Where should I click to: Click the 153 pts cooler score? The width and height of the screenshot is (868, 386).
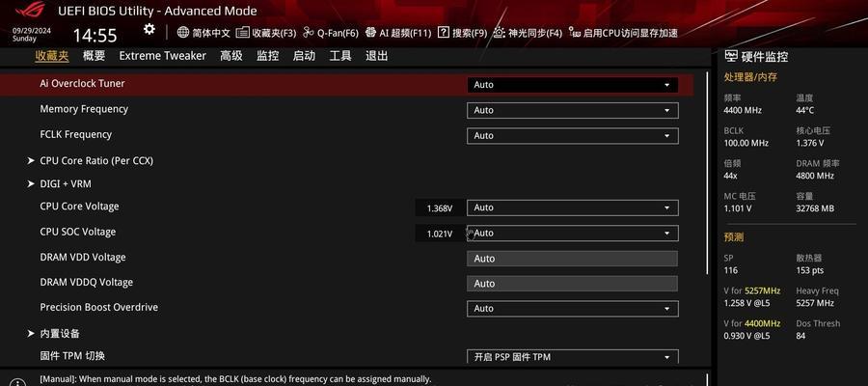point(810,270)
